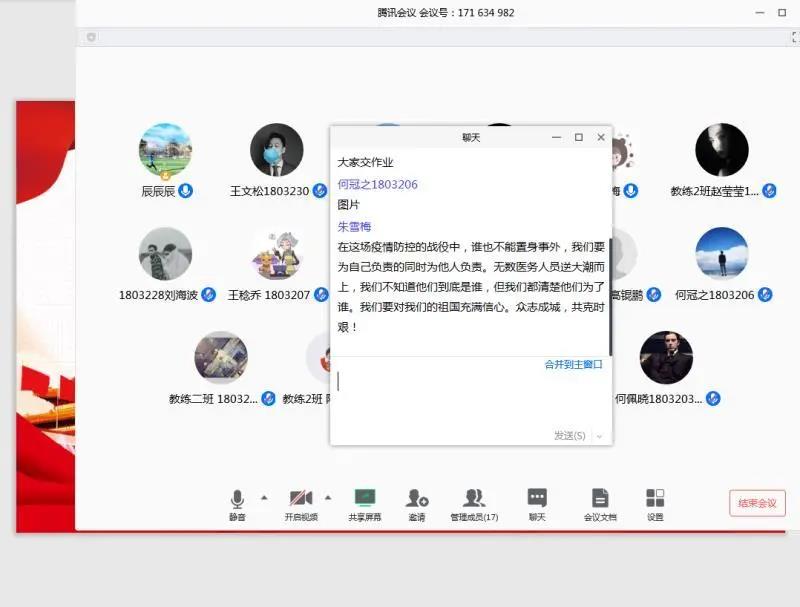Viewport: 800px width, 607px height.
Task: Open 会议文档 meeting documents
Action: [600, 498]
